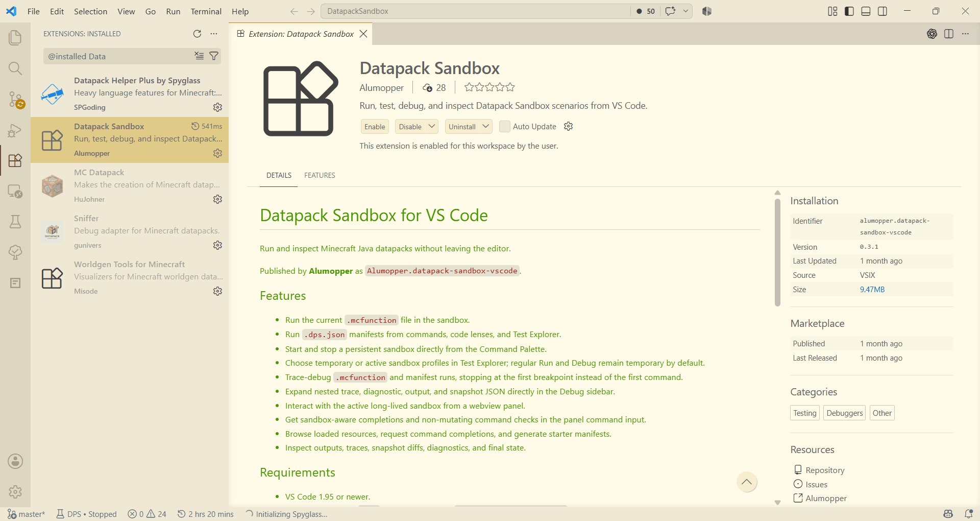Click the Uninstall button

[462, 127]
